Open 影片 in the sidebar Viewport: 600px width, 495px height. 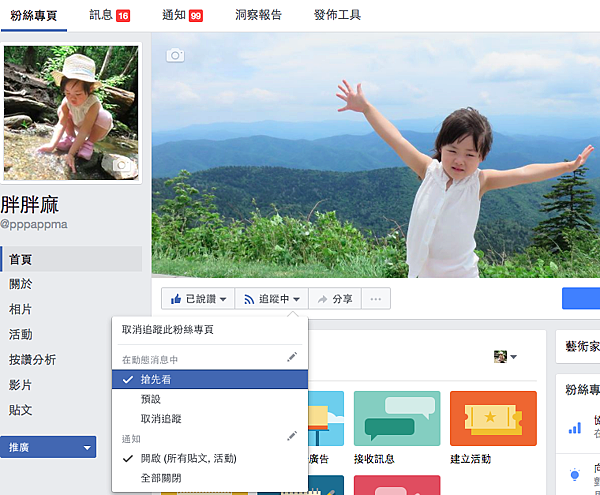21,385
